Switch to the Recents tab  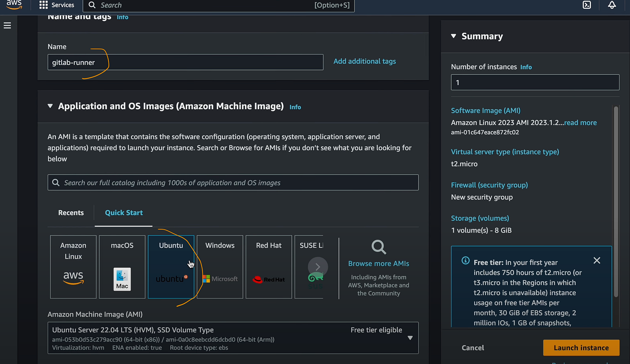71,213
